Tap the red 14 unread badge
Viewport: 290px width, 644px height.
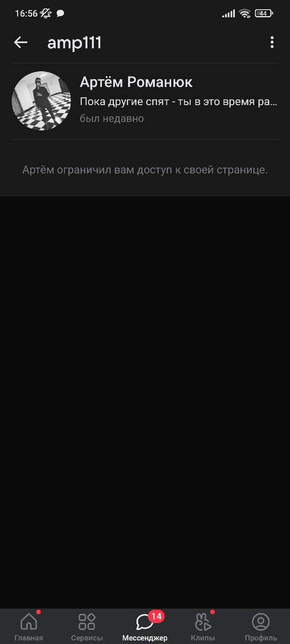156,616
